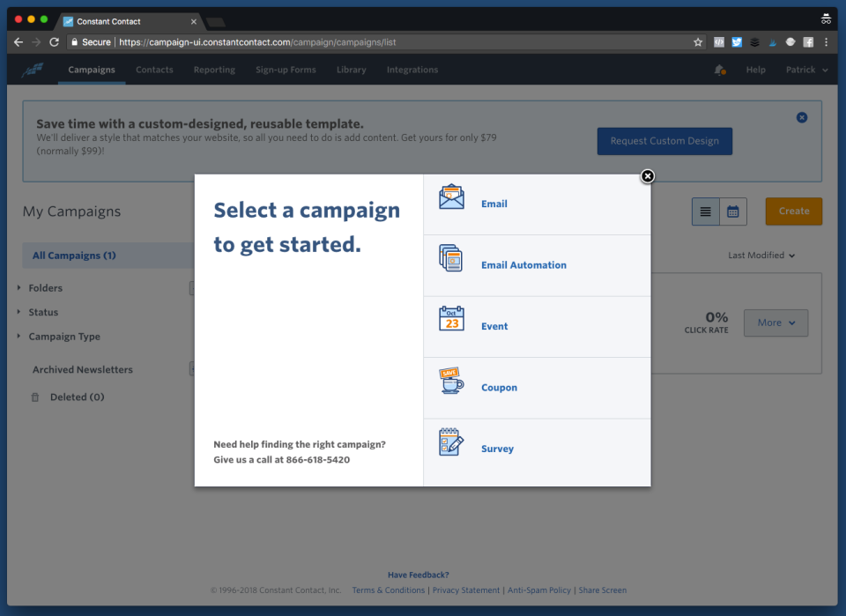Open Deleted (0) campaigns

point(78,397)
